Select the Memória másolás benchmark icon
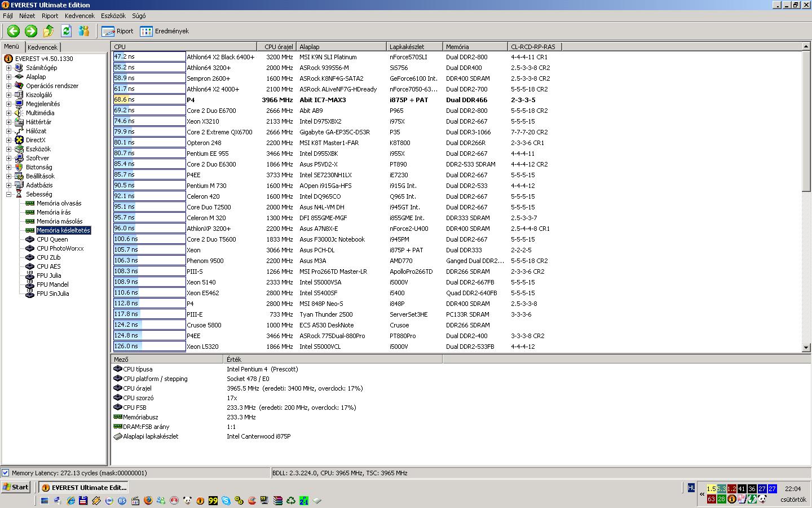The image size is (812, 508). (x=30, y=221)
